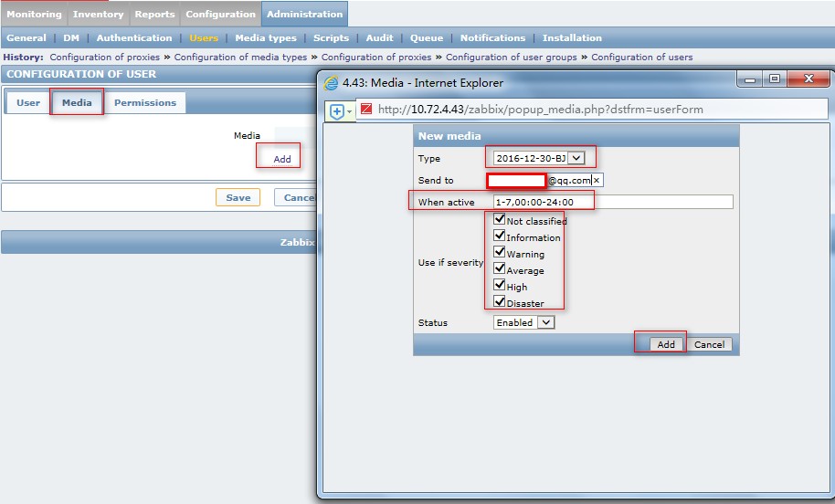
Task: Click the popup URL address bar
Action: coord(591,109)
